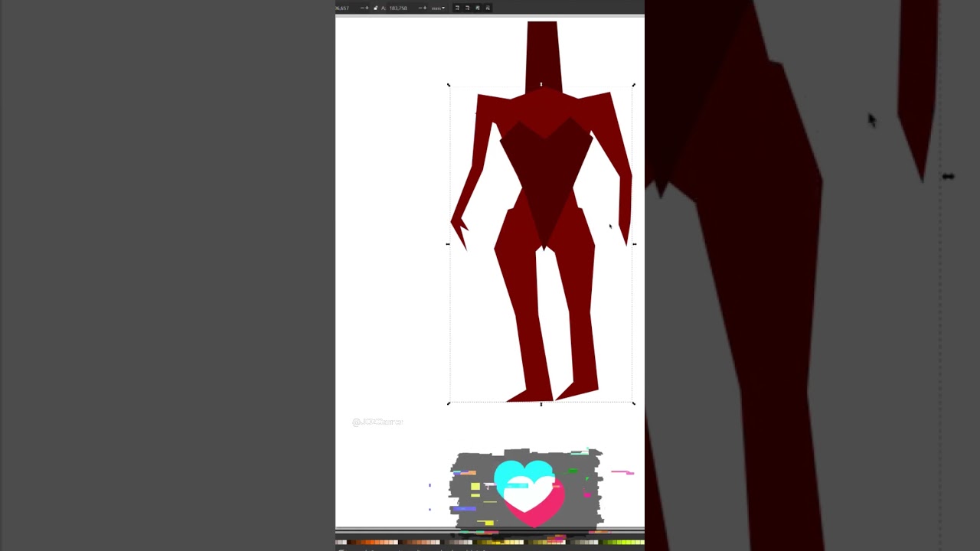980x551 pixels.
Task: Click the top-right selection handle
Action: point(634,85)
